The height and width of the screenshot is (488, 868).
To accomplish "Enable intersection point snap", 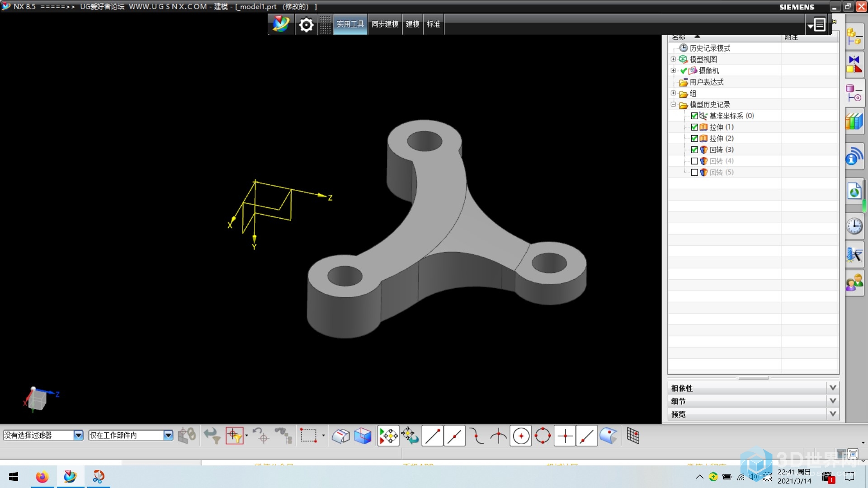I will 498,436.
